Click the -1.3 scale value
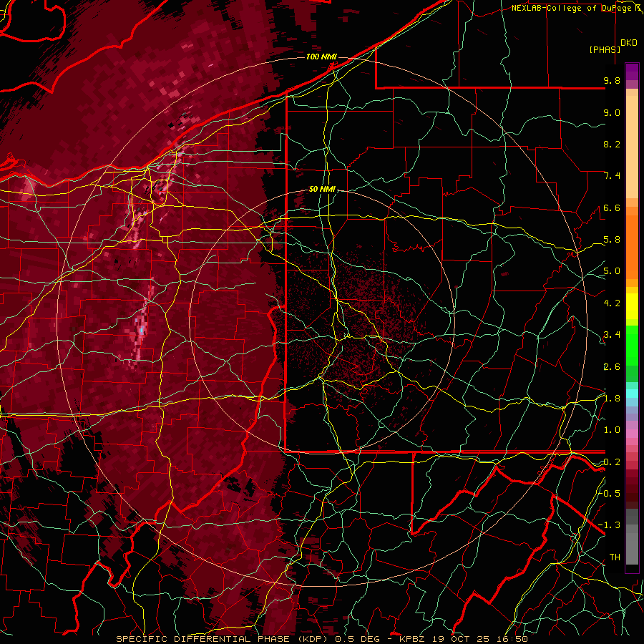644x644 pixels. tap(609, 525)
